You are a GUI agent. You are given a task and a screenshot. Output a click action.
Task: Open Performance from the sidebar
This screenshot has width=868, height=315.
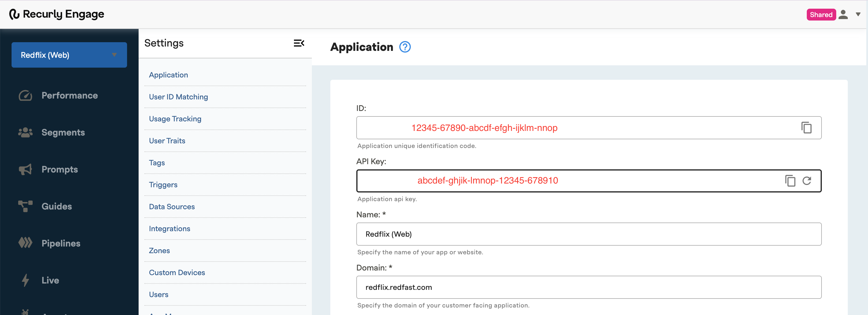click(x=69, y=95)
